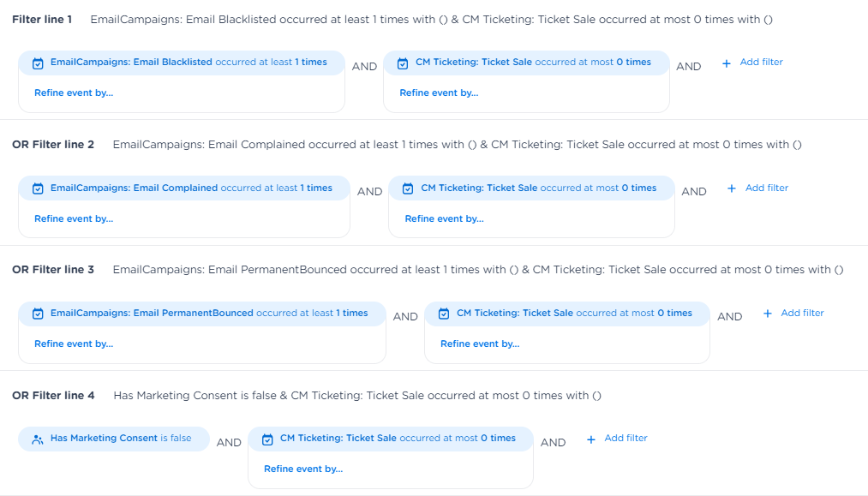Open Refine event by under Email Complained
The width and height of the screenshot is (868, 496).
point(74,218)
